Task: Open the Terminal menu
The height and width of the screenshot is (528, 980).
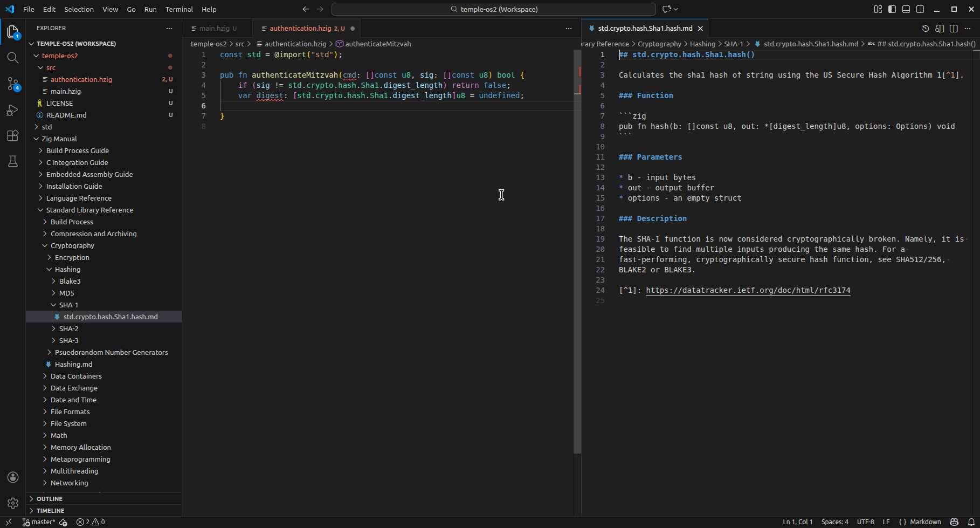Action: coord(179,9)
